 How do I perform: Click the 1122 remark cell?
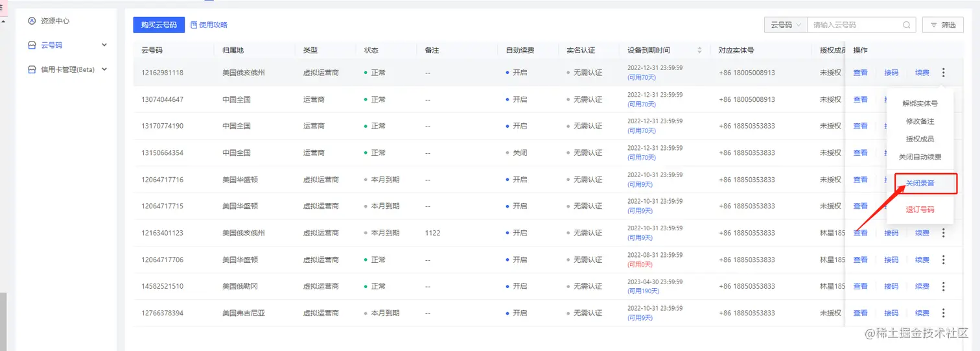pyautogui.click(x=432, y=233)
